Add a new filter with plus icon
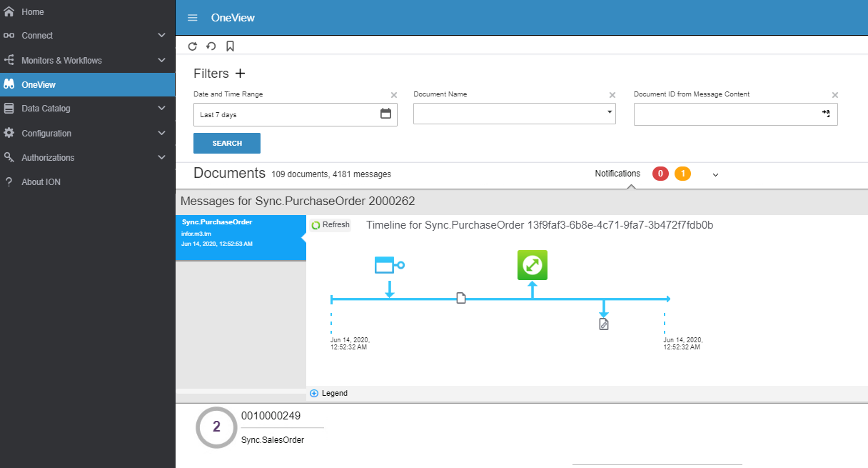868x468 pixels. coord(240,74)
